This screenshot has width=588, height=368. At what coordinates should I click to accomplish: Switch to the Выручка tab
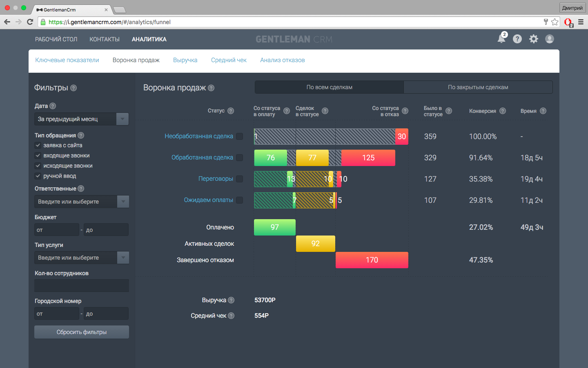point(185,60)
